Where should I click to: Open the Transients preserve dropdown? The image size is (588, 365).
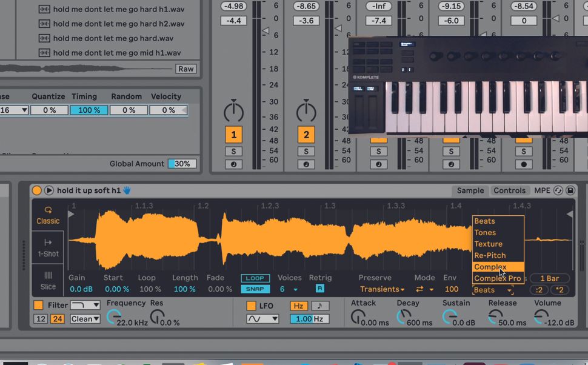(381, 289)
